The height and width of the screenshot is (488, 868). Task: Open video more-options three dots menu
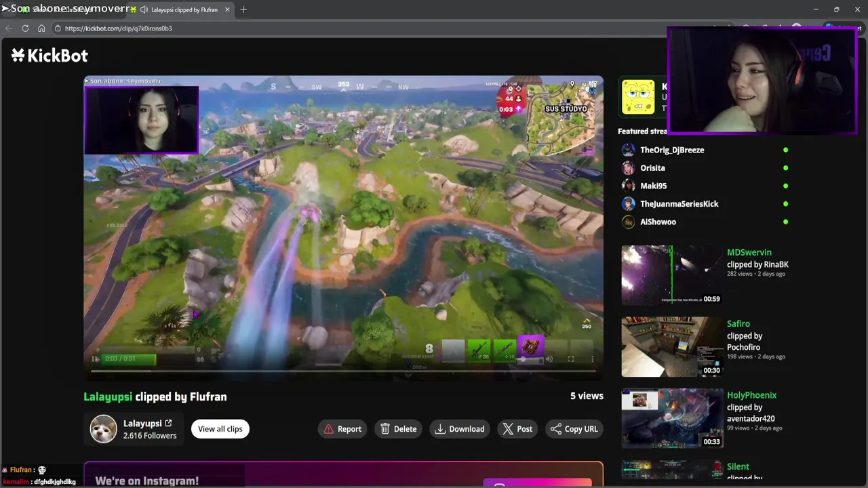592,359
